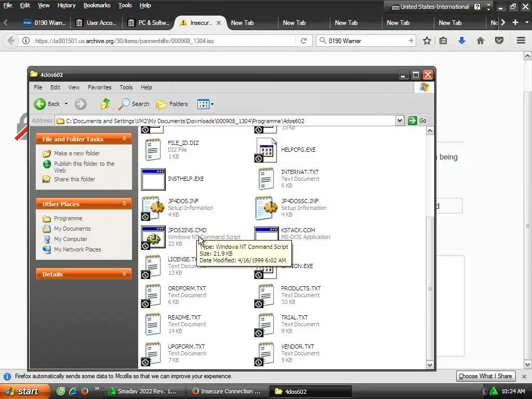Expand the Explorer address bar dropdown

pyautogui.click(x=400, y=121)
